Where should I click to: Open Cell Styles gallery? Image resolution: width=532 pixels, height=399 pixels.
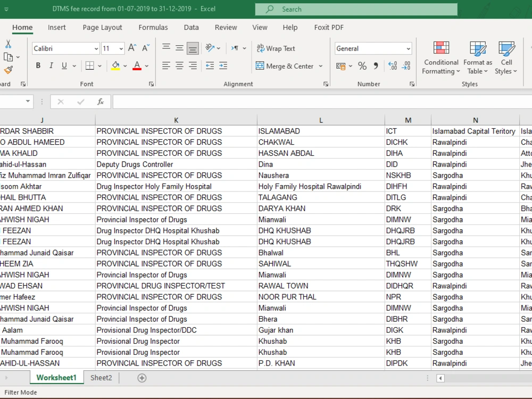click(506, 58)
